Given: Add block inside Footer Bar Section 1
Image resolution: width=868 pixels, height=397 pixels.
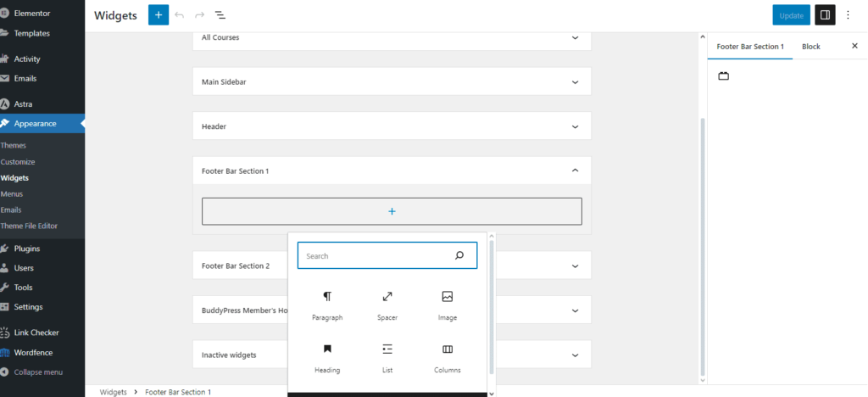Looking at the screenshot, I should pos(392,211).
